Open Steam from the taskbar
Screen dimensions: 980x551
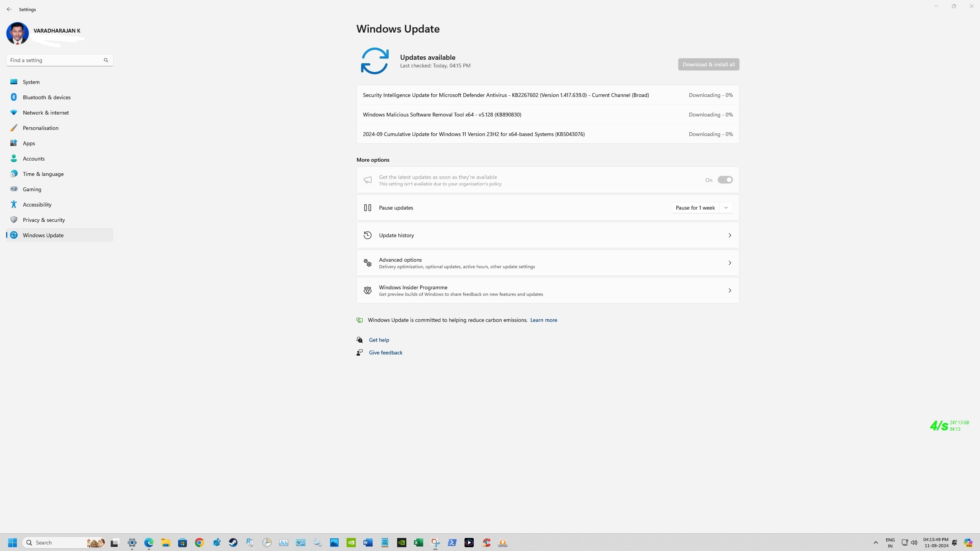[233, 543]
